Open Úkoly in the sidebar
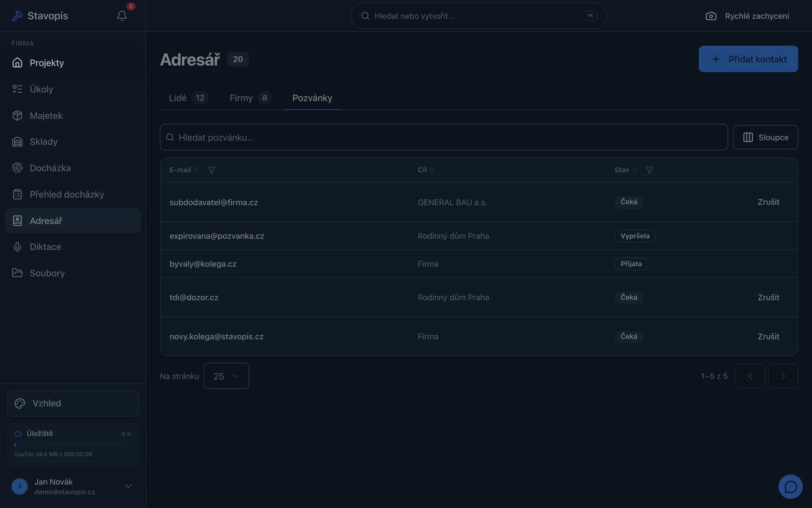The height and width of the screenshot is (508, 812). click(73, 89)
